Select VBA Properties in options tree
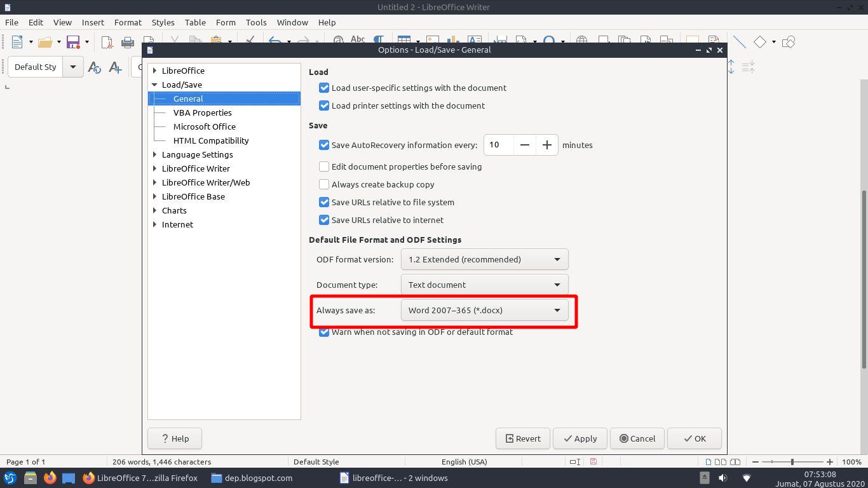 tap(202, 112)
